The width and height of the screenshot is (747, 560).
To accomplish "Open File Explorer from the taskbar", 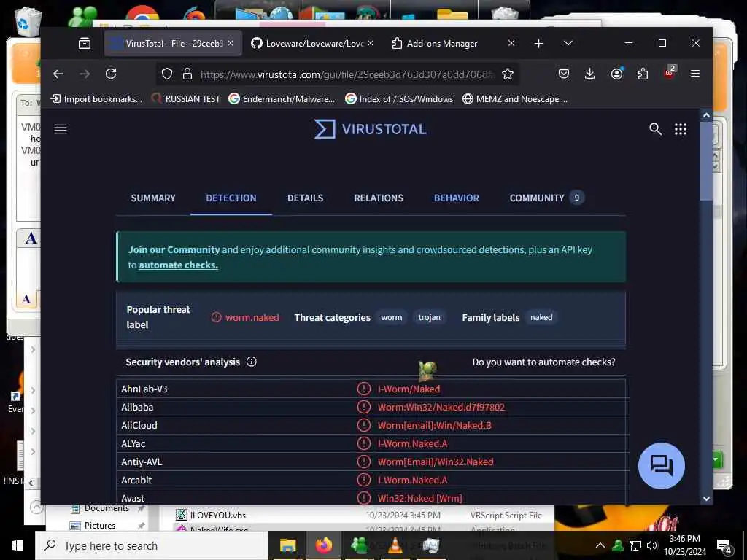I will tap(287, 545).
